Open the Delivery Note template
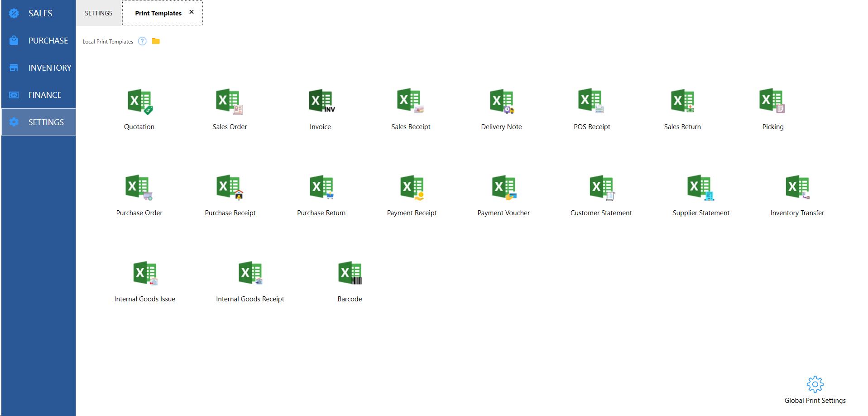The image size is (868, 416). pos(501,102)
